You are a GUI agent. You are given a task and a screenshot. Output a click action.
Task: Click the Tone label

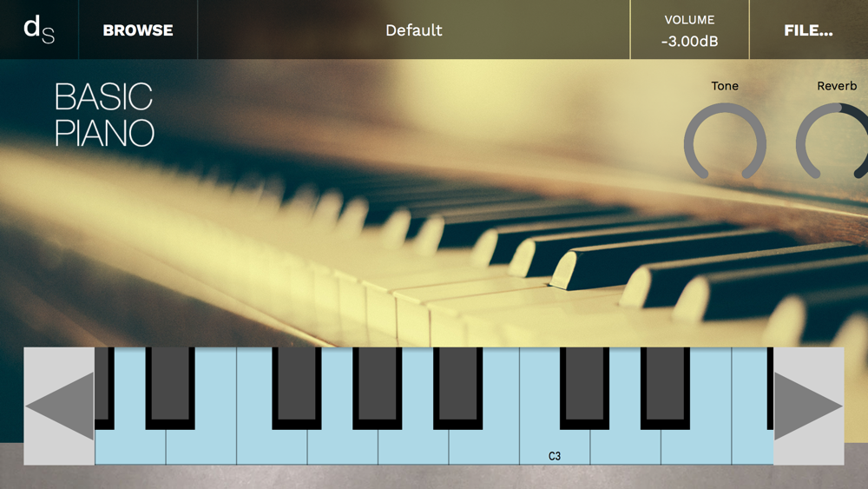coord(725,86)
